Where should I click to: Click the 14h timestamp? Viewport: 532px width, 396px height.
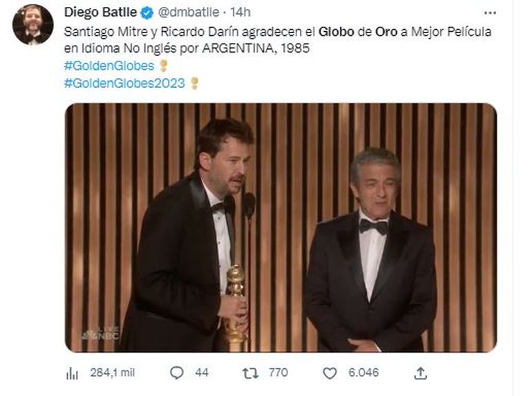pos(240,12)
